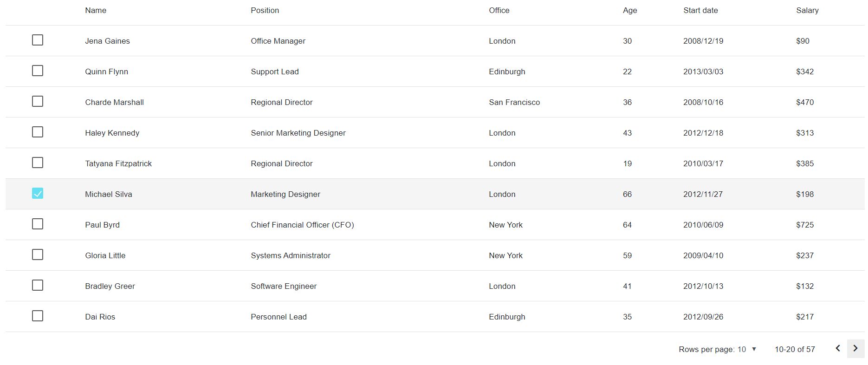Viewport: 868px width, 365px height.
Task: Sort table by Age header
Action: (x=630, y=10)
